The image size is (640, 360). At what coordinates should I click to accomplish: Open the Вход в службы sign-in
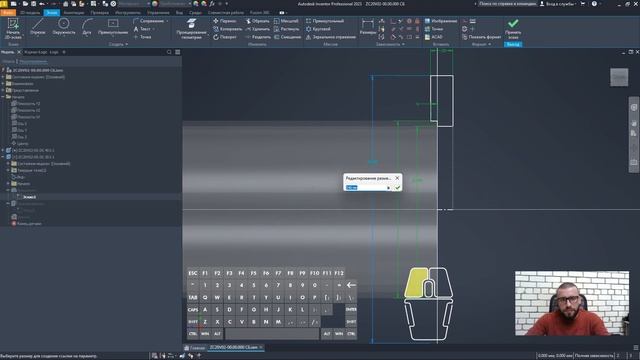tap(558, 4)
